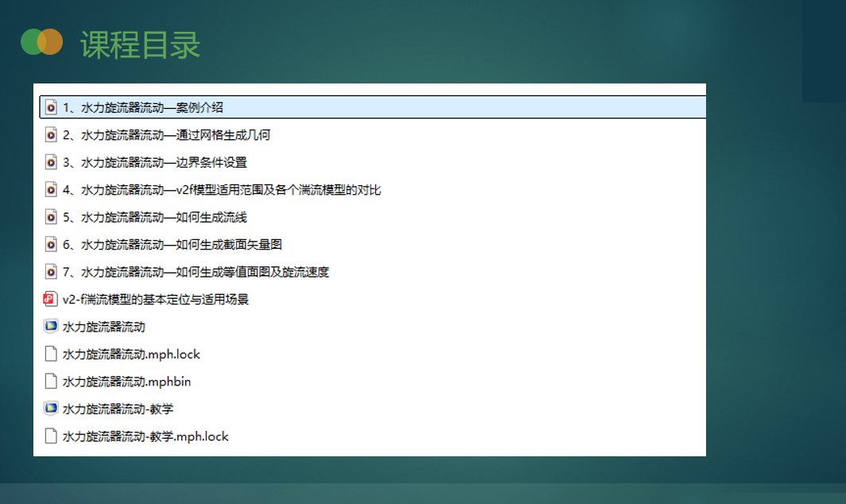Click the blank file icon of 水力旋流器流动.mph.lock
This screenshot has height=504, width=846.
click(x=51, y=354)
